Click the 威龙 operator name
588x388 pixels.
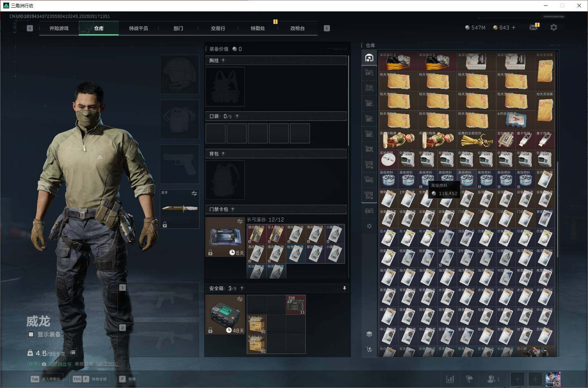click(x=38, y=321)
